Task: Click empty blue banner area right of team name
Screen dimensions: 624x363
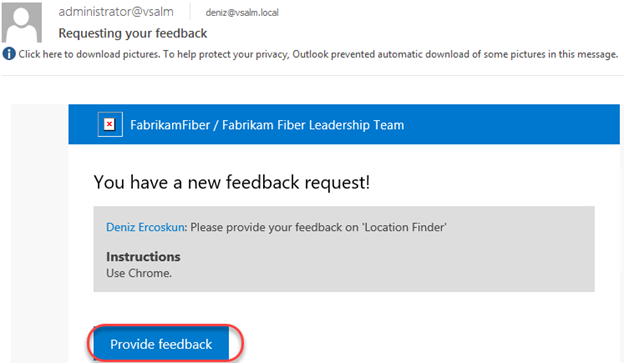Action: pyautogui.click(x=511, y=124)
